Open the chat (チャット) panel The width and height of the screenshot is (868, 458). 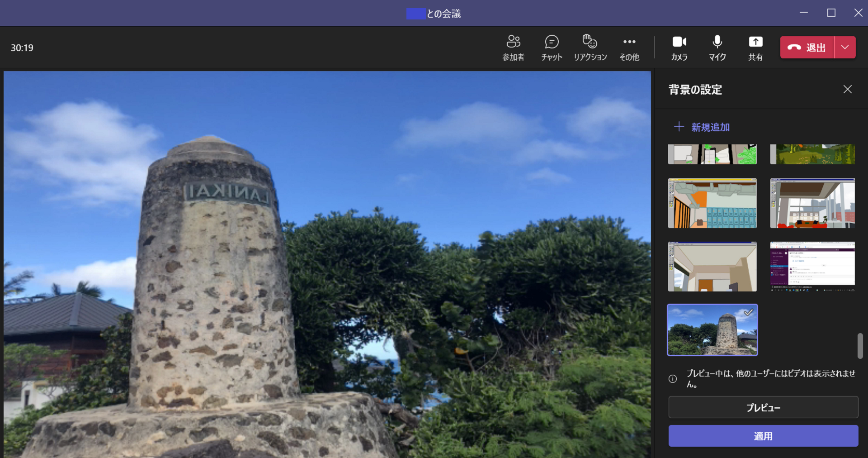click(552, 47)
